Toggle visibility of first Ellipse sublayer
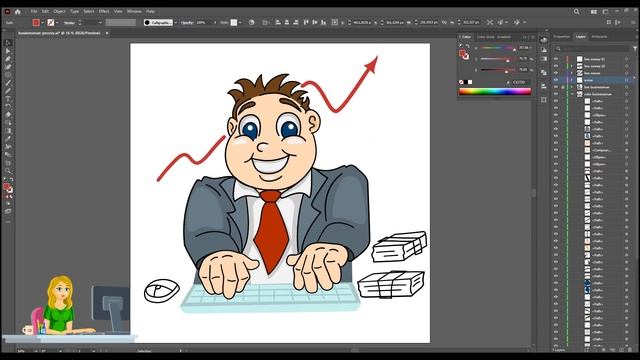Image resolution: width=640 pixels, height=360 pixels. point(556,115)
